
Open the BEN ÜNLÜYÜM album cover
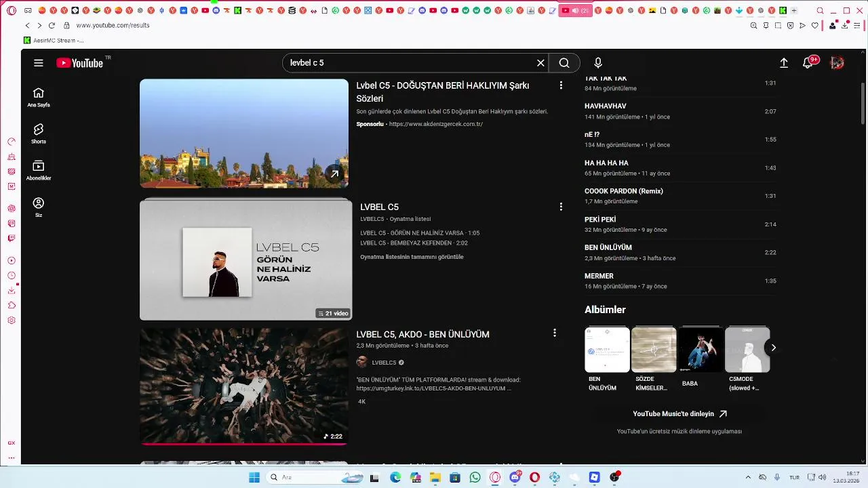[607, 350]
